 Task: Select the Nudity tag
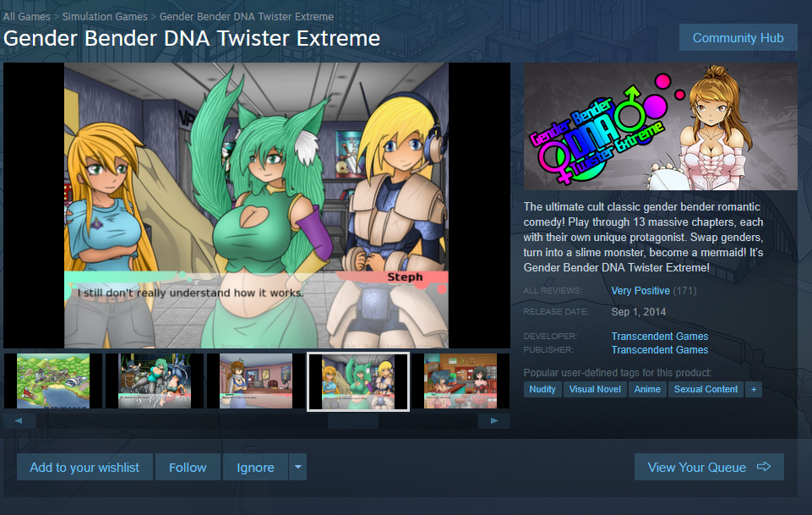(542, 389)
